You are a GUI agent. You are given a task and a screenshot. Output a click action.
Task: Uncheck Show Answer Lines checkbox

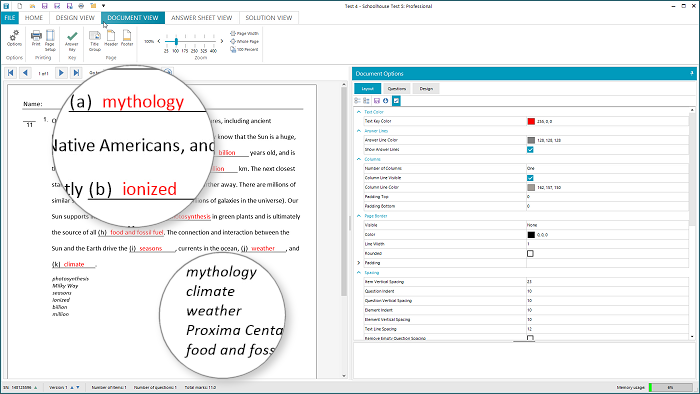[530, 149]
